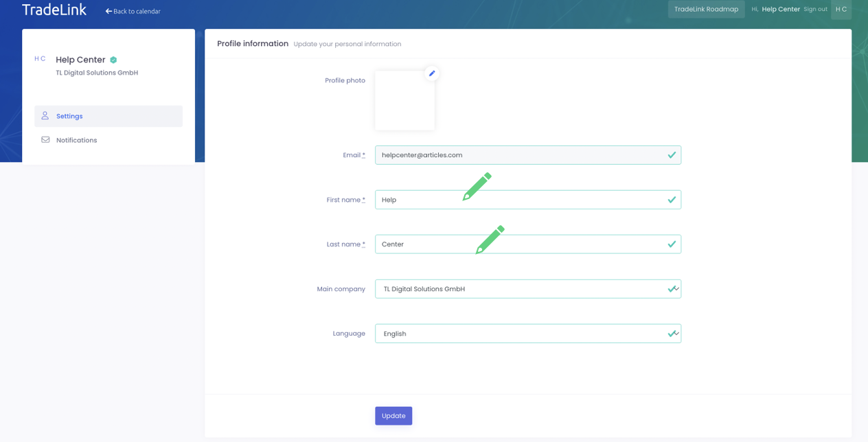This screenshot has width=868, height=442.
Task: Click the green pencil over Last name field
Action: click(490, 240)
